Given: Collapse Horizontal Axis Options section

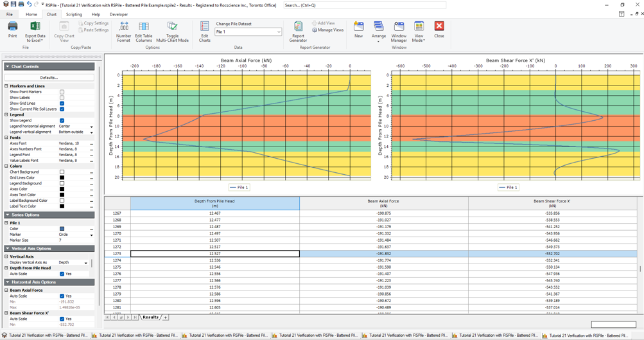Looking at the screenshot, I should [x=8, y=282].
